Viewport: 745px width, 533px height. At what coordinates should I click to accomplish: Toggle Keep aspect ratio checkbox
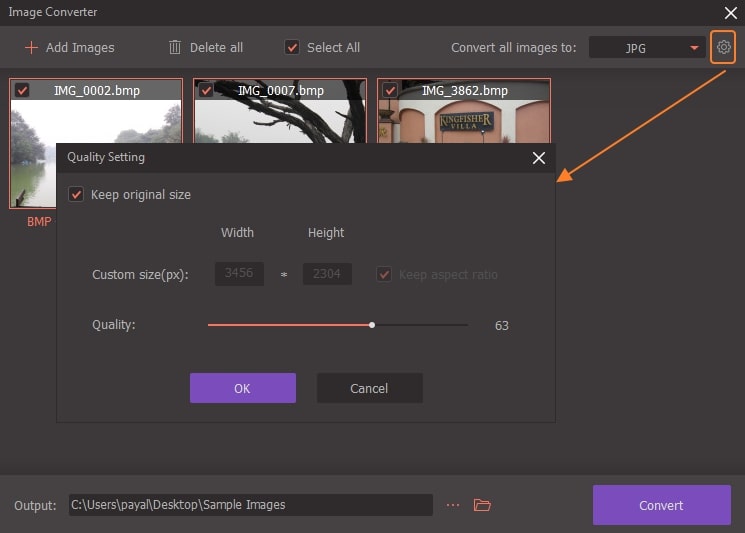click(x=384, y=274)
